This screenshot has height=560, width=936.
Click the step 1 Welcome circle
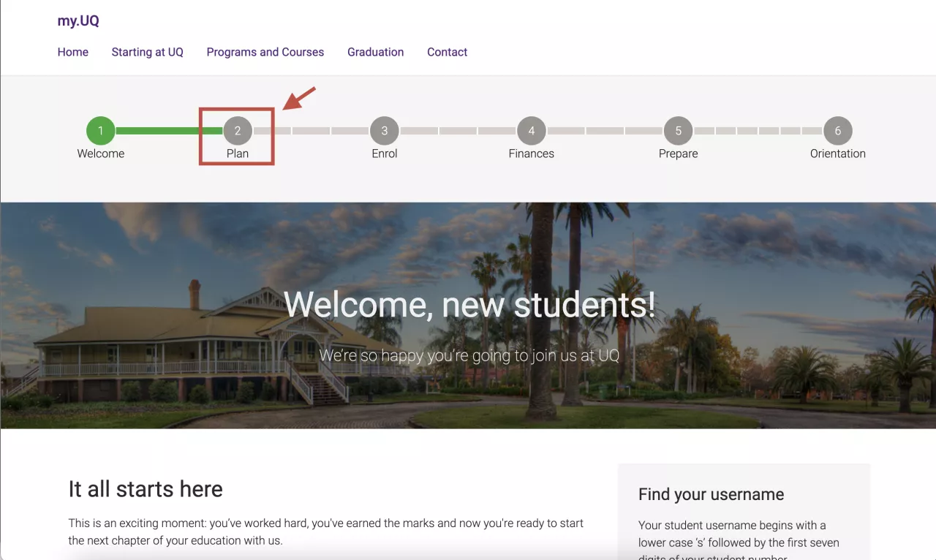tap(101, 131)
